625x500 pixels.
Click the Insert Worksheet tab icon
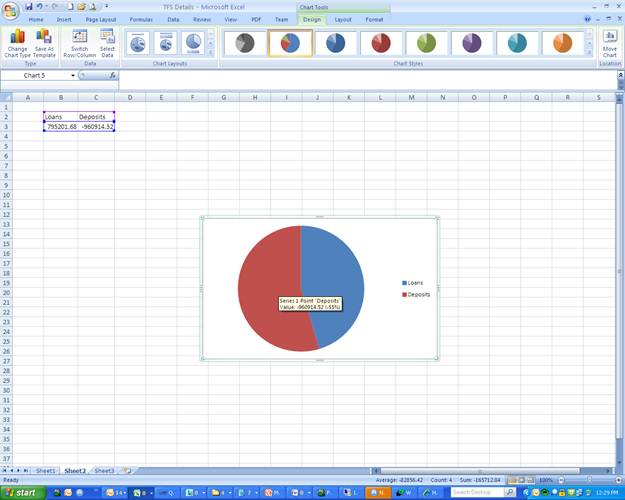point(128,471)
